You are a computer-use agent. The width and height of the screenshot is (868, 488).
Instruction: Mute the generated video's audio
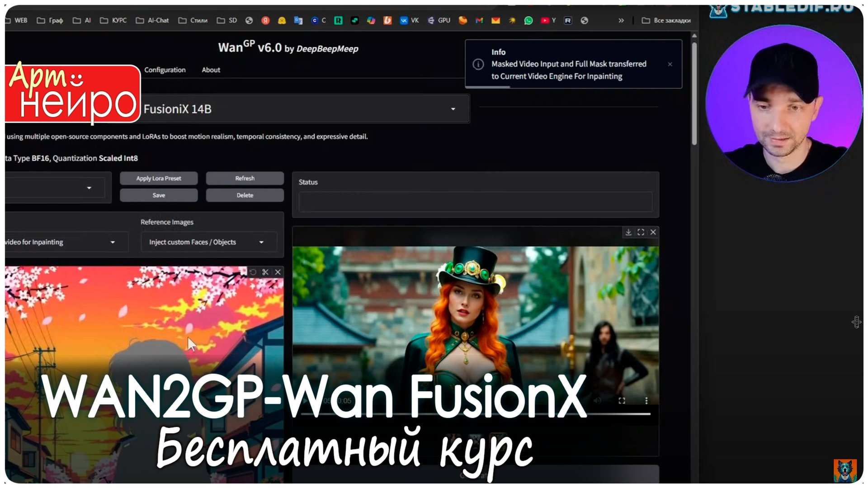point(597,399)
